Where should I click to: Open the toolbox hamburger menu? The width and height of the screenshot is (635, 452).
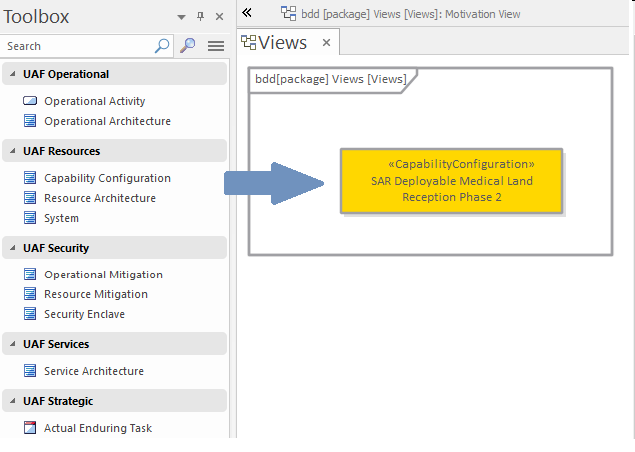pos(215,46)
